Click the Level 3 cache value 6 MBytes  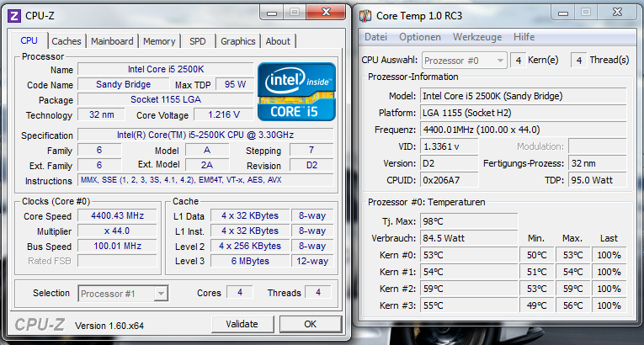click(250, 261)
